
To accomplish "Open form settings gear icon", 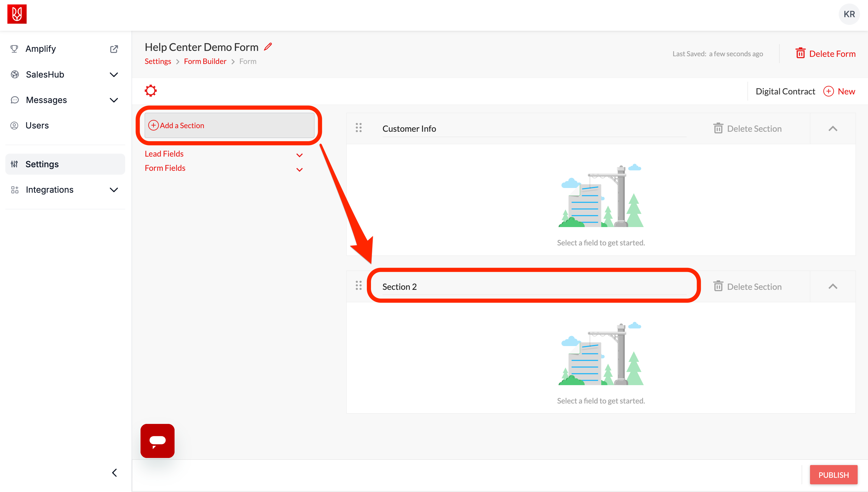I will pos(151,91).
